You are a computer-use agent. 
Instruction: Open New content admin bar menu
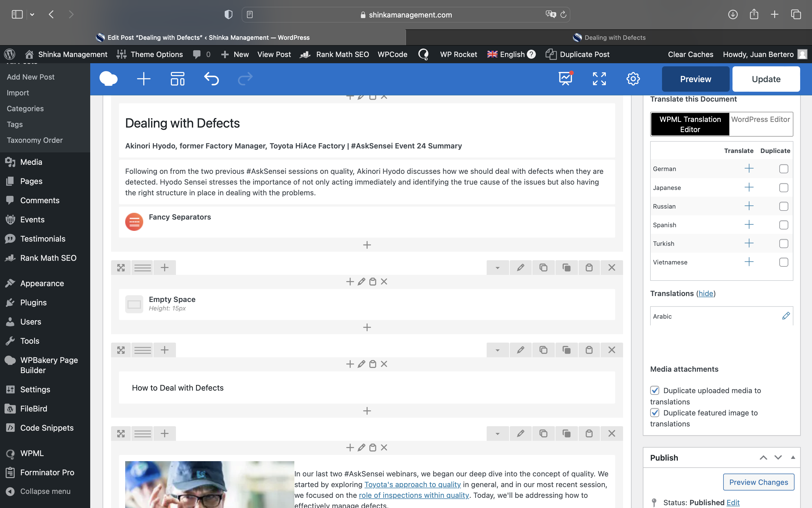235,54
